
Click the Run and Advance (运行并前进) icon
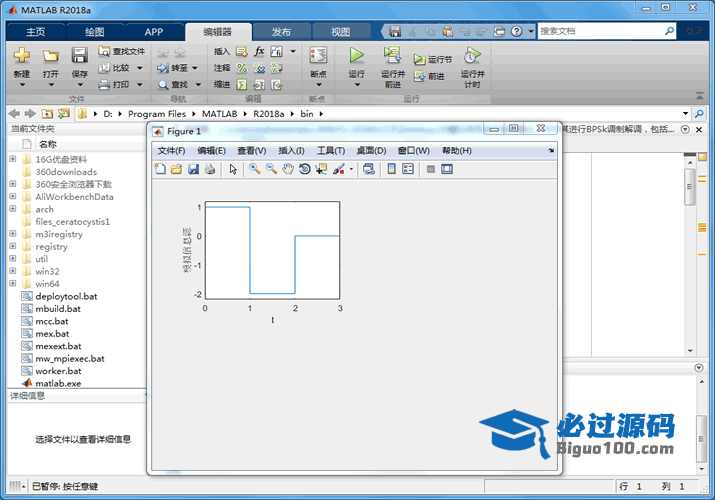coord(392,55)
